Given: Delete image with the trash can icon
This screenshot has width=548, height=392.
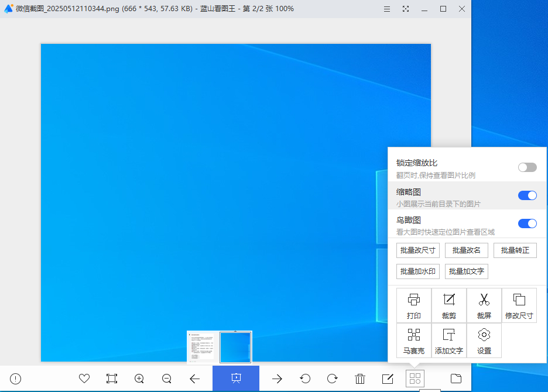Looking at the screenshot, I should (360, 379).
